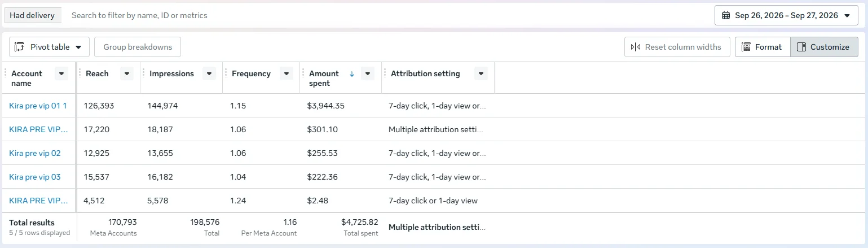The width and height of the screenshot is (868, 248).
Task: Open the KIRA PRE VIP account with $301.10 spent
Action: coord(38,129)
